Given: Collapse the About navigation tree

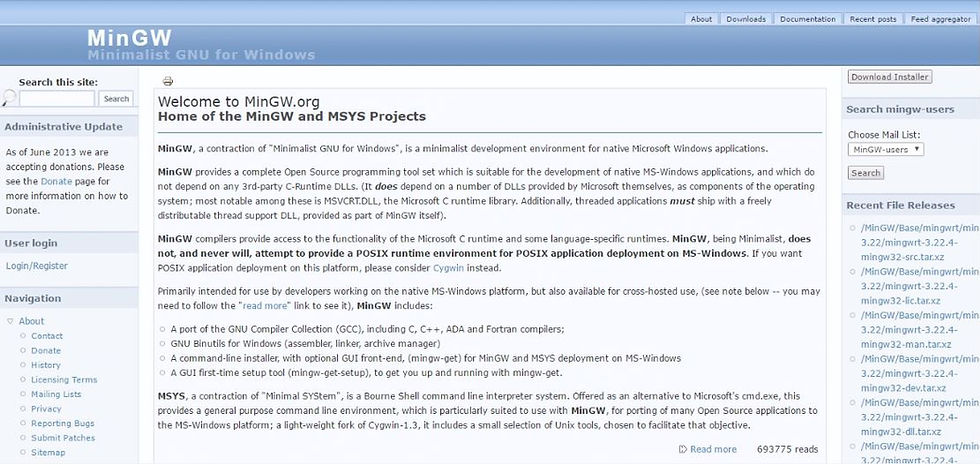Looking at the screenshot, I should click(10, 321).
